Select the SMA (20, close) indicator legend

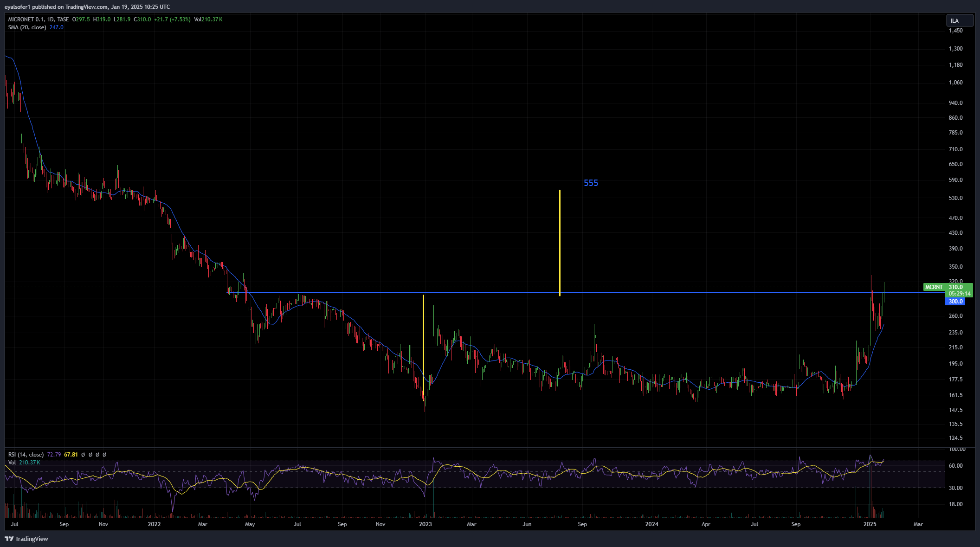coord(27,27)
